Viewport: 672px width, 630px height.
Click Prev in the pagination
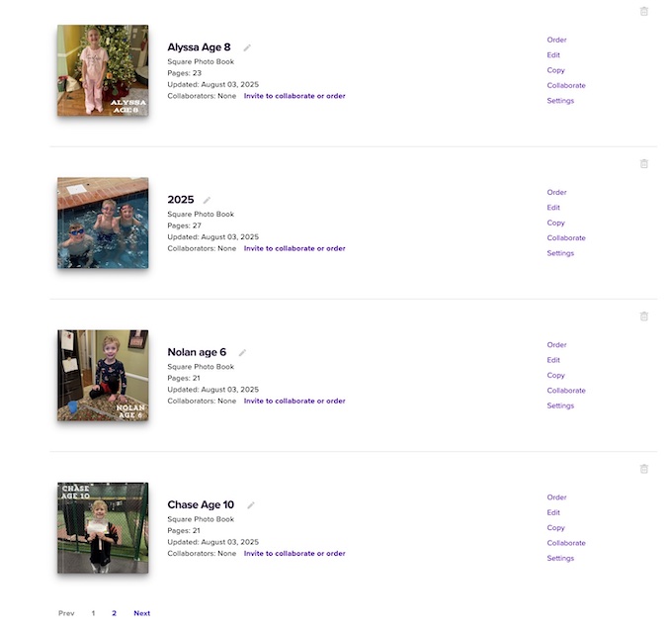[x=66, y=613]
